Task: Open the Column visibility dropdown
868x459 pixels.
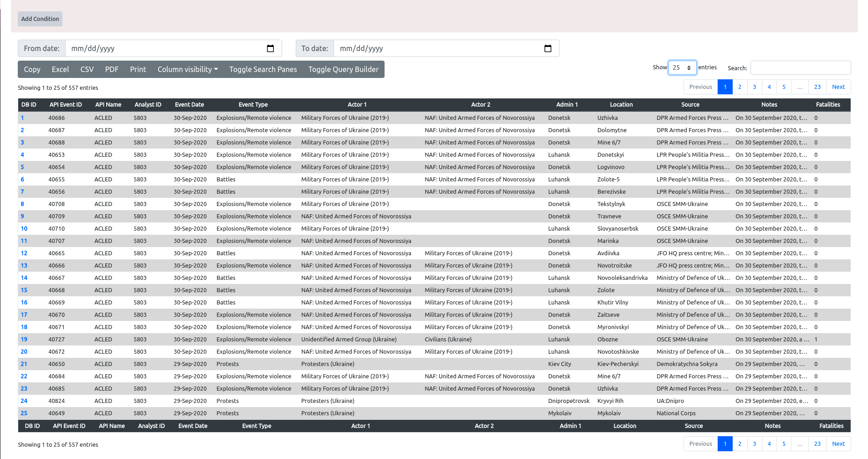Action: (188, 69)
